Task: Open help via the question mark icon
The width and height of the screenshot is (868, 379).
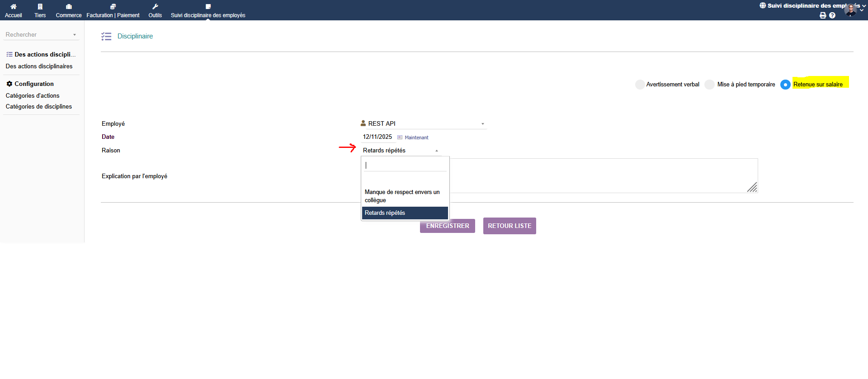Action: [832, 15]
